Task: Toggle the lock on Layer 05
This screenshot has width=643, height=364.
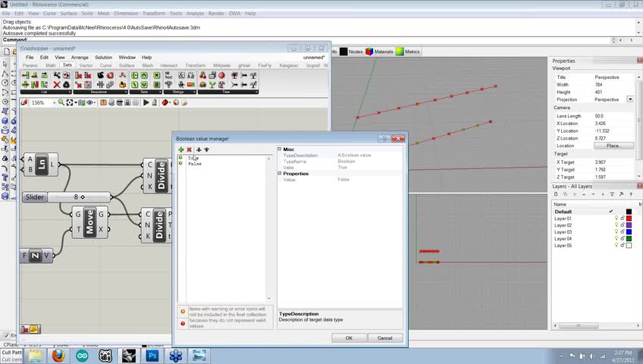Action: click(x=623, y=245)
